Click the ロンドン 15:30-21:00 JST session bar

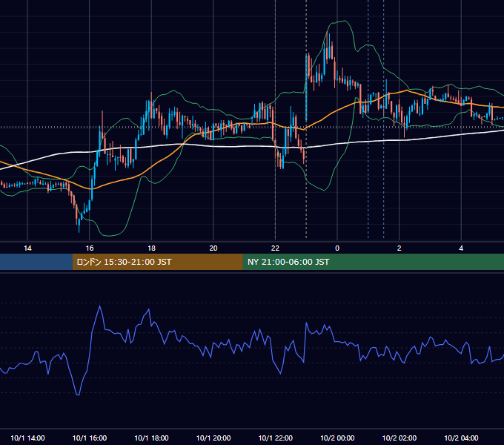[157, 262]
